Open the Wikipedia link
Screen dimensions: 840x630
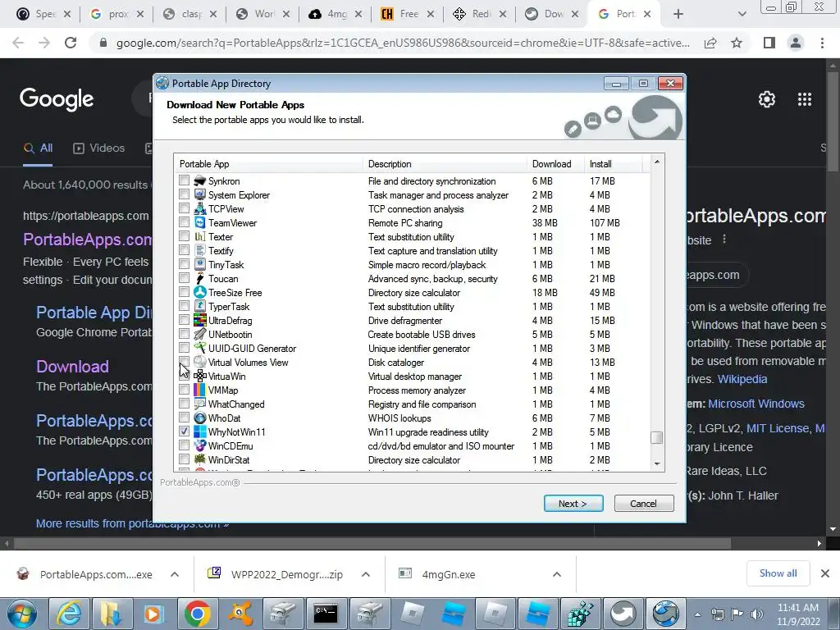(x=742, y=379)
